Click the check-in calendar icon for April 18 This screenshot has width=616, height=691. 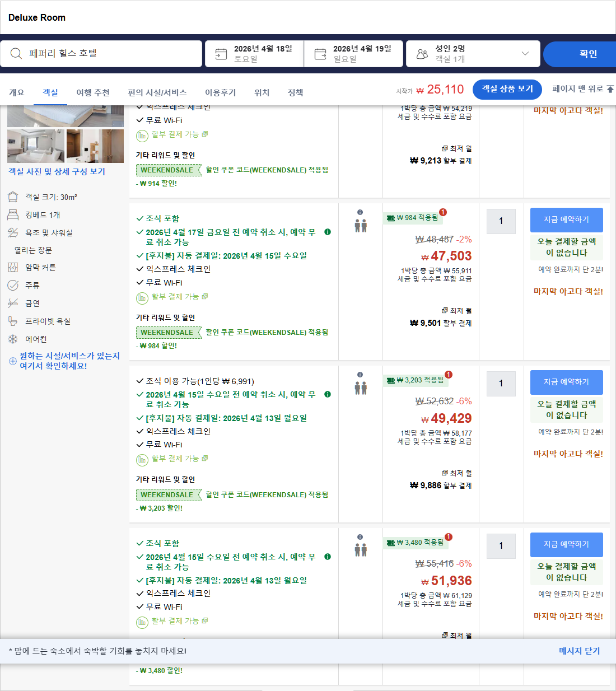[219, 53]
